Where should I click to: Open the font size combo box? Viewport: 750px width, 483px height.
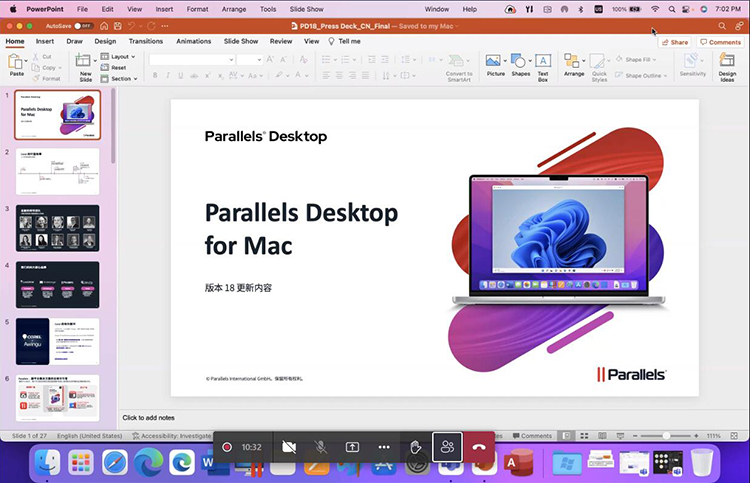tap(250, 60)
